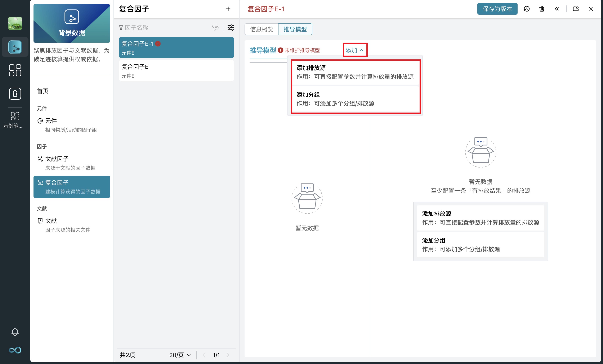Select 添加分组 in dropdown menu
Screen dimensions: 603x364
pyautogui.click(x=355, y=99)
